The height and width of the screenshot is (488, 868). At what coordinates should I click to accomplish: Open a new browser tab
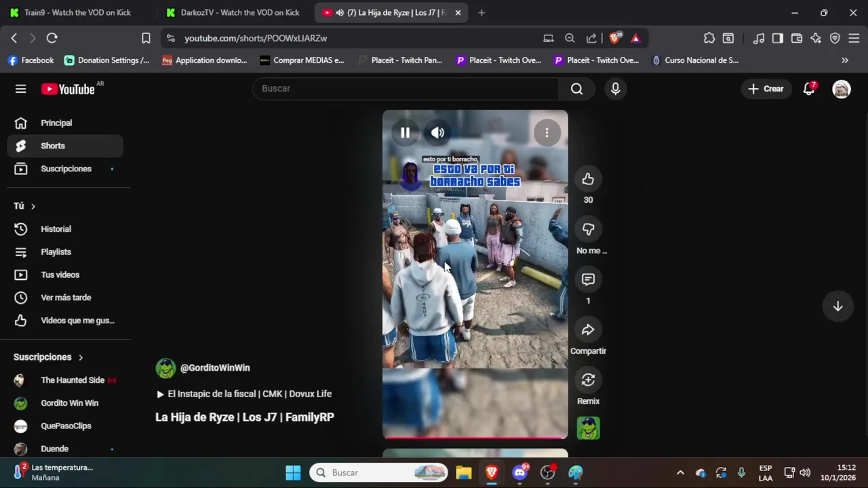coord(481,13)
